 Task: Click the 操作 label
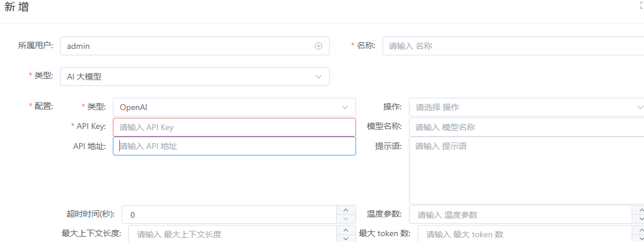(393, 106)
